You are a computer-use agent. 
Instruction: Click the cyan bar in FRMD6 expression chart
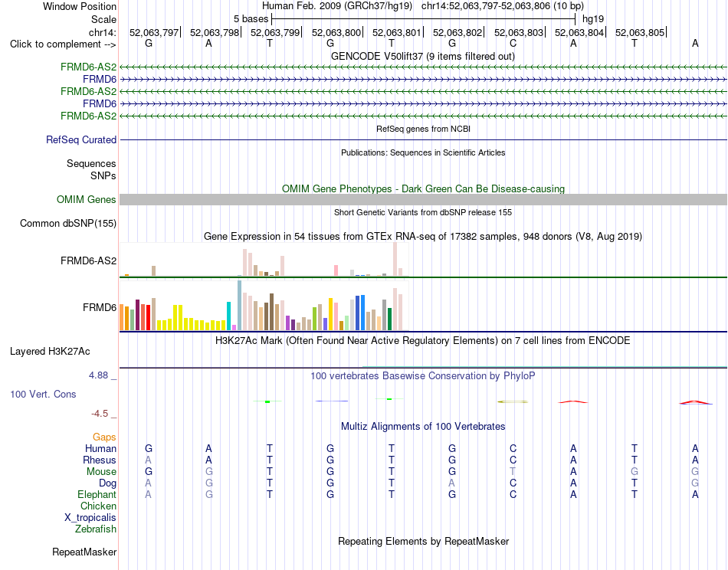click(x=229, y=316)
